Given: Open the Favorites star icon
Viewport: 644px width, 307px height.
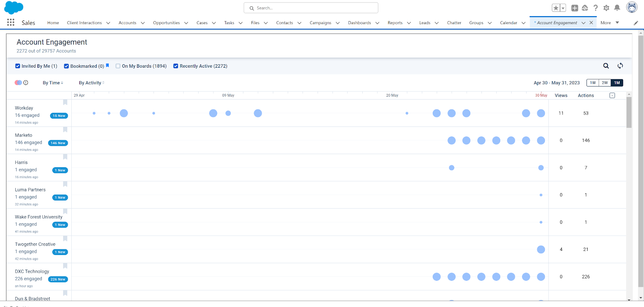Looking at the screenshot, I should pos(556,8).
